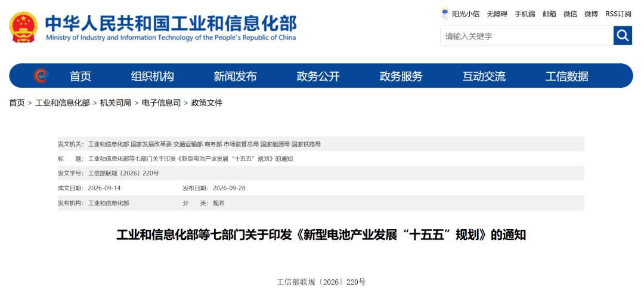644x299 pixels.
Task: Open 阳光小信 link
Action: [x=465, y=14]
